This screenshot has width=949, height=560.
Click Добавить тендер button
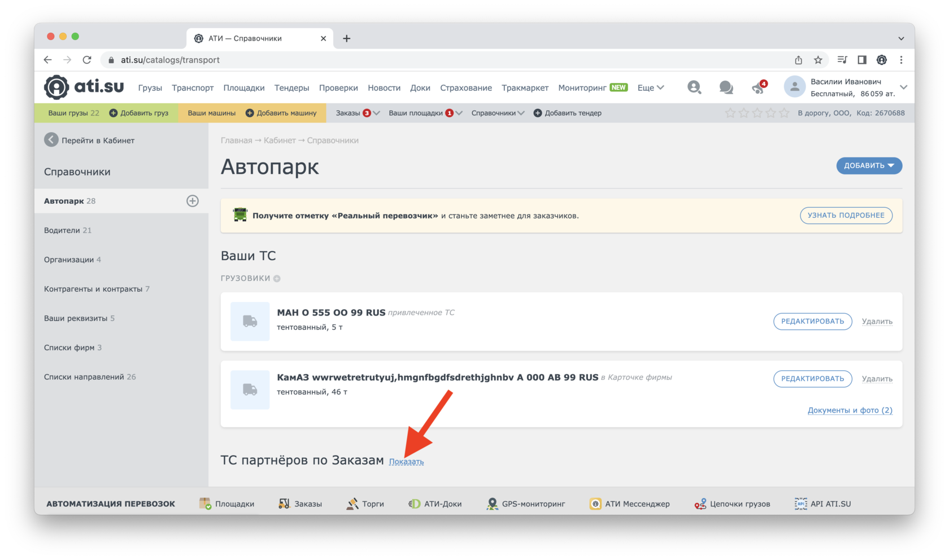point(568,113)
